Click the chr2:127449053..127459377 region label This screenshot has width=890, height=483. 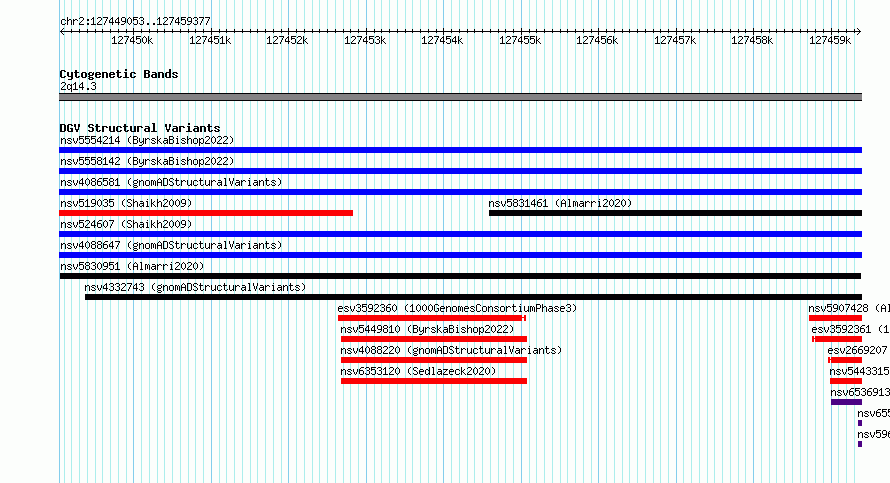(x=135, y=21)
